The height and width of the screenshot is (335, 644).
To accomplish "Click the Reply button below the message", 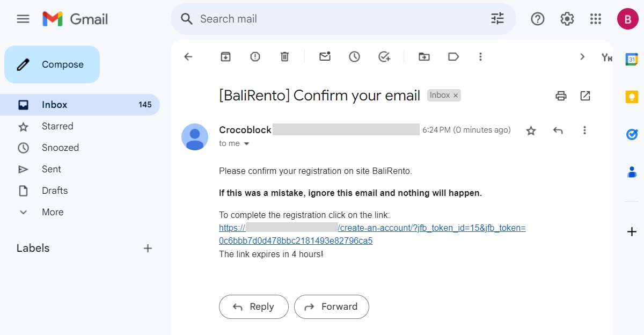I will [253, 307].
